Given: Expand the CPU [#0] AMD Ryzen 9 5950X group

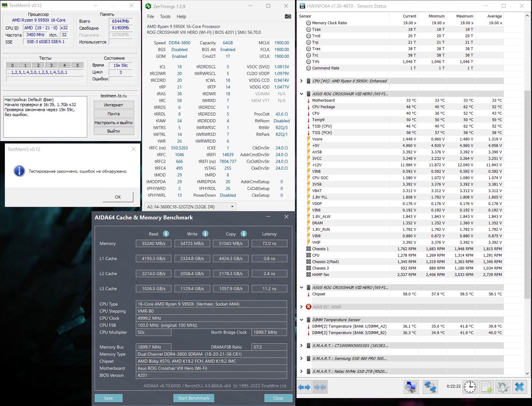Looking at the screenshot, I should [301, 81].
